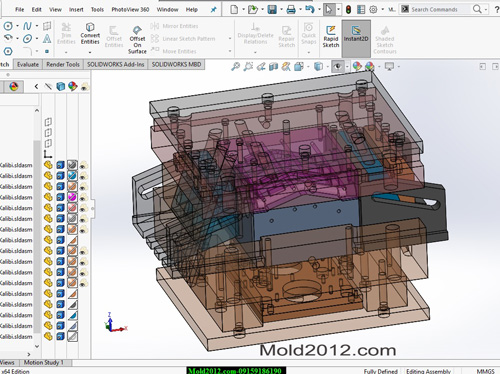The image size is (500, 374).
Task: Click the magenta appearance swatch
Action: (72, 197)
